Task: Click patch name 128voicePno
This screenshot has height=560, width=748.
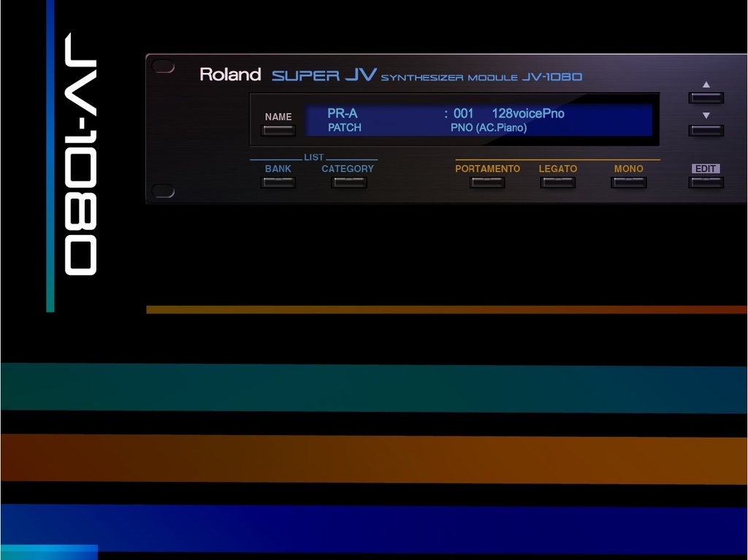Action: 528,113
